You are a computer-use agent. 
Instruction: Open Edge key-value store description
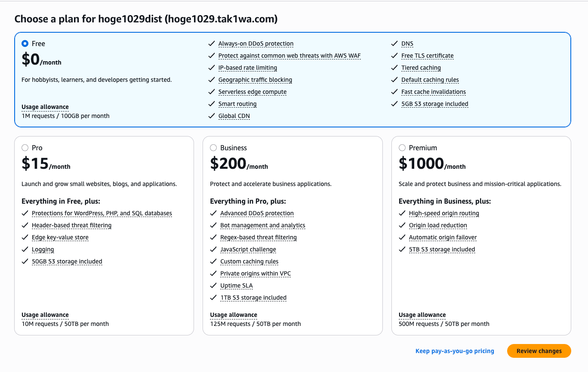60,237
